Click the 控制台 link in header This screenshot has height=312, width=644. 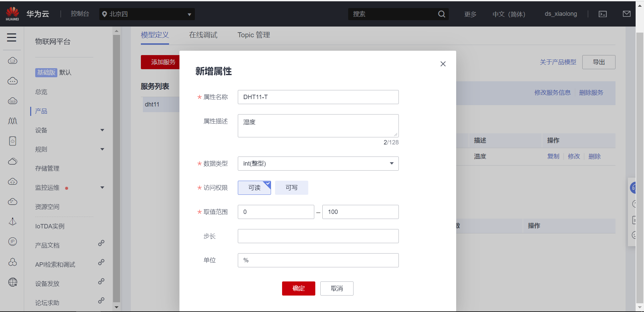click(80, 14)
